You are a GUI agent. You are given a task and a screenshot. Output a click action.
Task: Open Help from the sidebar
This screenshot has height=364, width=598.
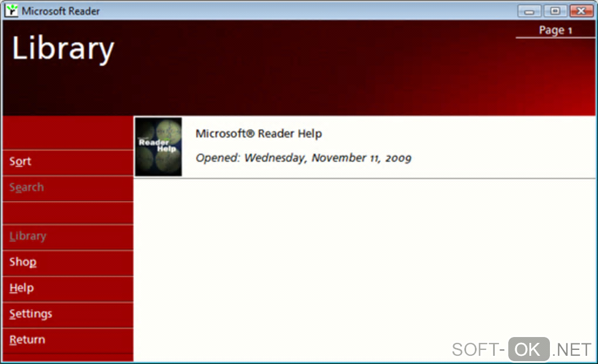[68, 290]
